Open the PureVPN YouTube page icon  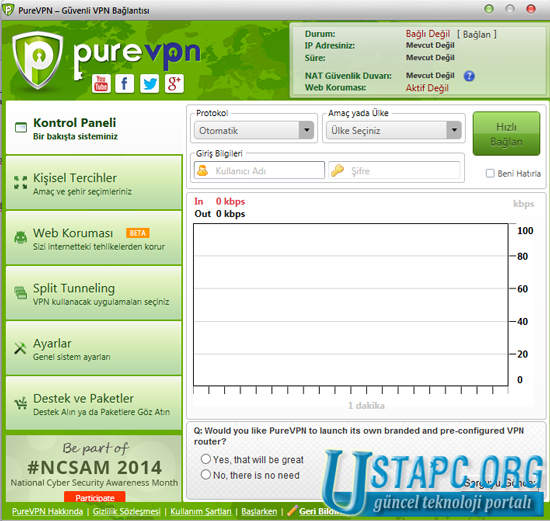click(101, 84)
